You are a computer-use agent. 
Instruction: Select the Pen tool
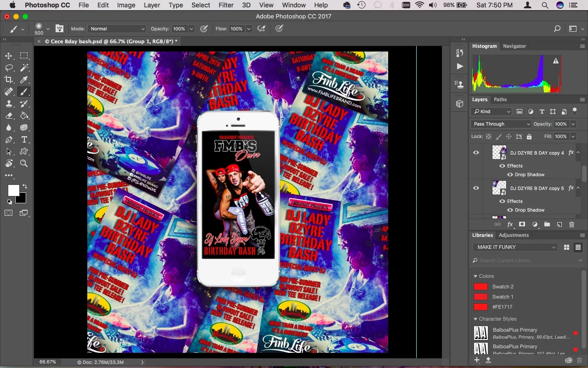[x=9, y=139]
